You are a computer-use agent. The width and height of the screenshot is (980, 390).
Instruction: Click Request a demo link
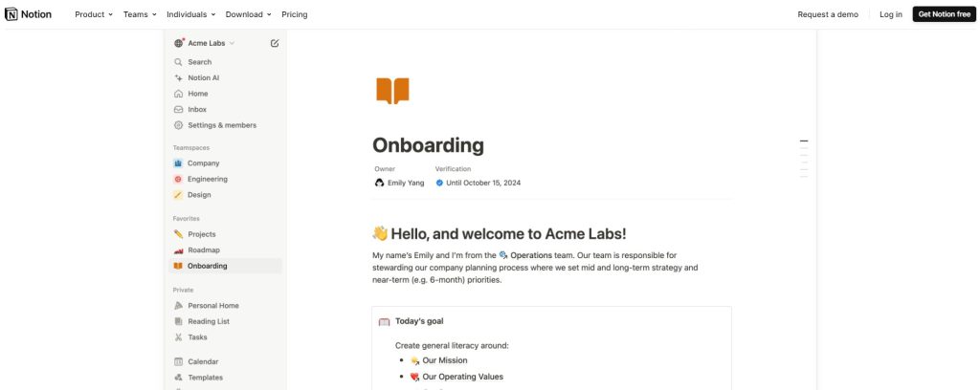click(x=828, y=14)
